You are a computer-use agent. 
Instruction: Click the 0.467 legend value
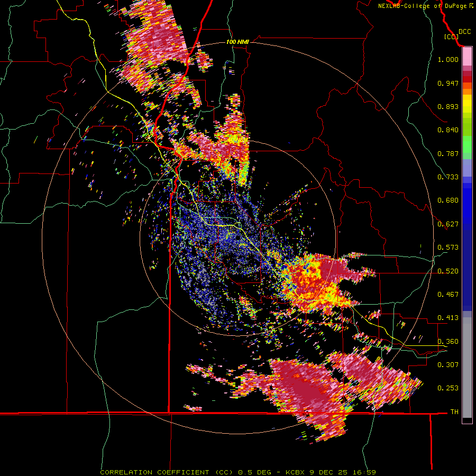coord(448,295)
